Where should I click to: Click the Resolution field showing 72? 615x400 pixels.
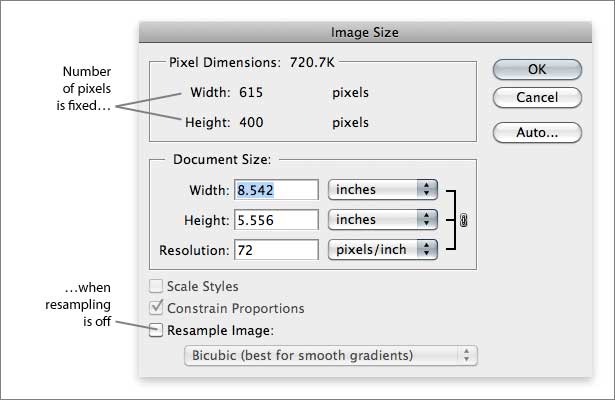coord(276,250)
